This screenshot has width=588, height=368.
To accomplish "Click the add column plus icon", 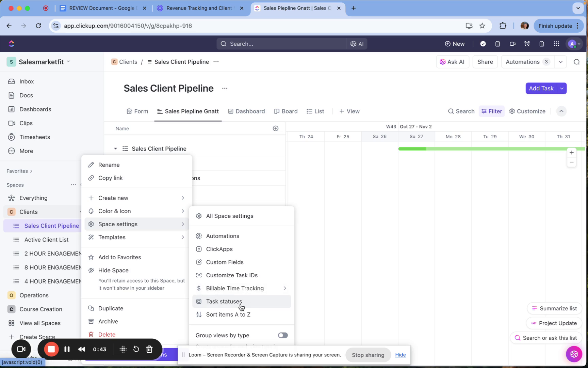I will tap(276, 128).
